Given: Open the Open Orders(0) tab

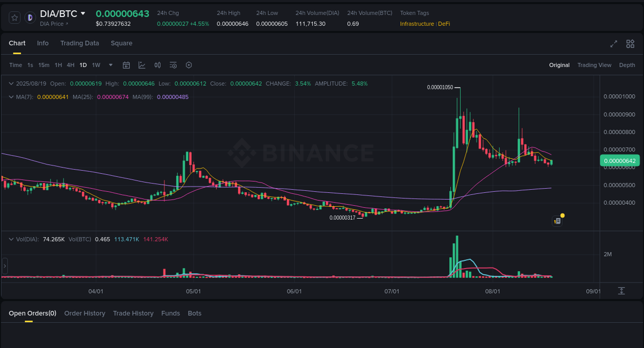Looking at the screenshot, I should (x=32, y=313).
